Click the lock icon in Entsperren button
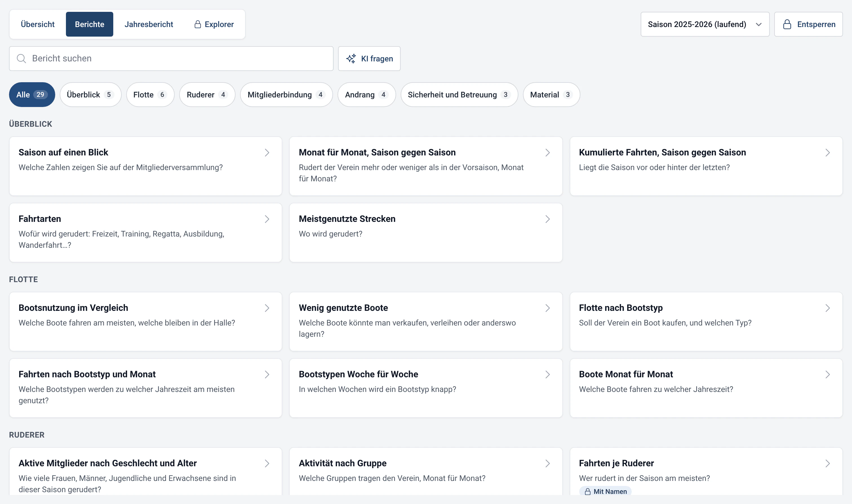Screen dimensions: 852x504 pyautogui.click(x=787, y=24)
